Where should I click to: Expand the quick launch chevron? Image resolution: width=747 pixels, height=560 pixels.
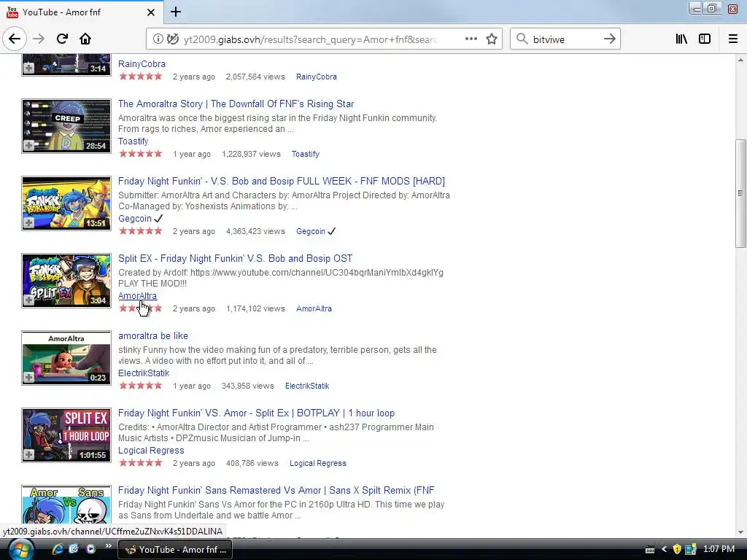pos(108,545)
